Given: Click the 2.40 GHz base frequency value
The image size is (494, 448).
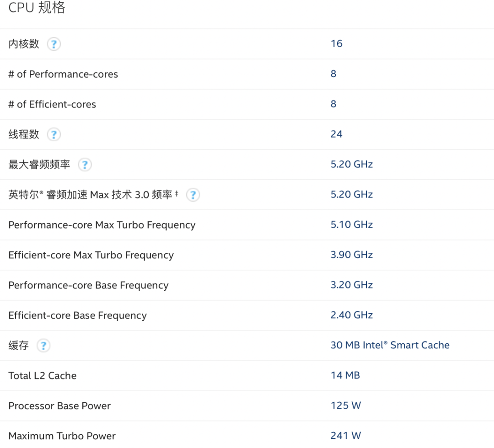Looking at the screenshot, I should pos(351,315).
